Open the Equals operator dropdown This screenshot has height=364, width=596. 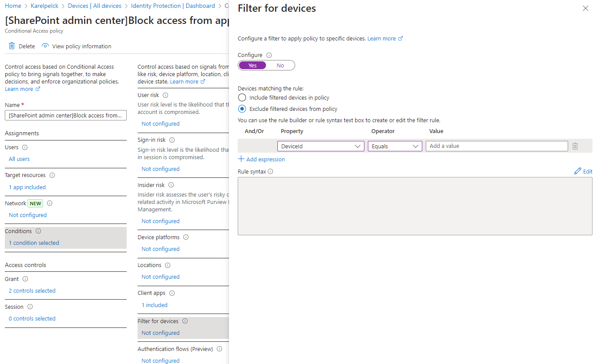click(x=394, y=147)
